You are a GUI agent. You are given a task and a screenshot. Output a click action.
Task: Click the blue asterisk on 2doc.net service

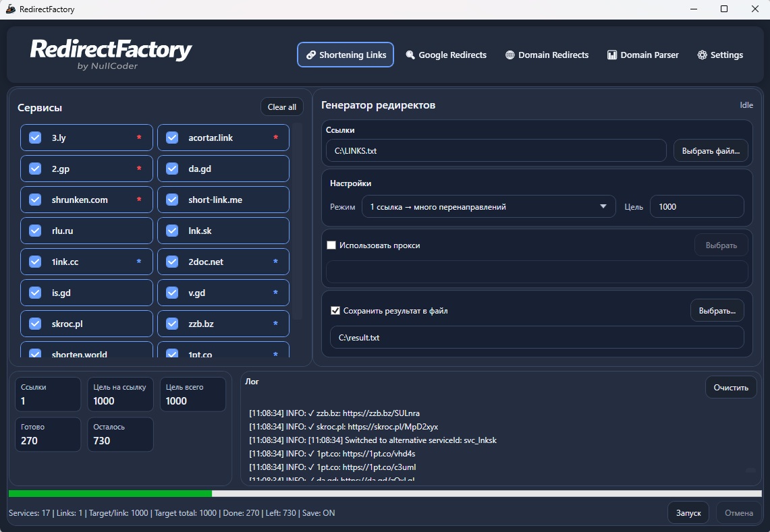tap(275, 262)
